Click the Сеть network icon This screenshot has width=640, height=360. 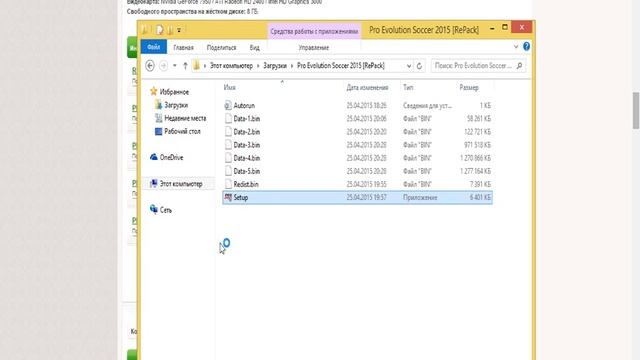(153, 209)
